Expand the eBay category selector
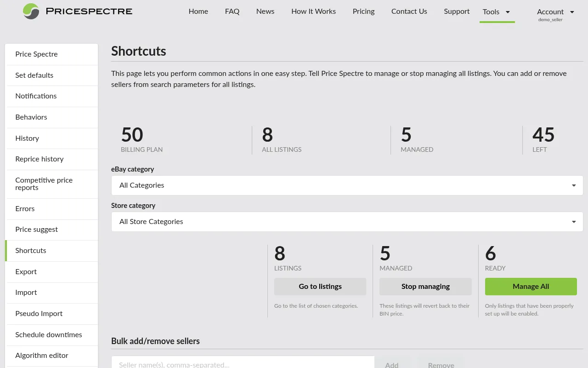The image size is (588, 368). [x=347, y=185]
